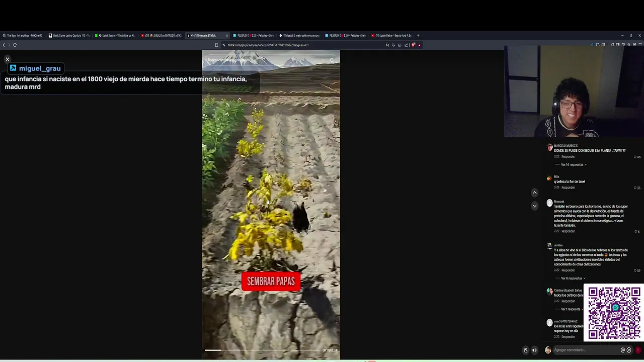Screen dimensions: 644x362
Task: Post comment with red send button
Action: [638, 350]
